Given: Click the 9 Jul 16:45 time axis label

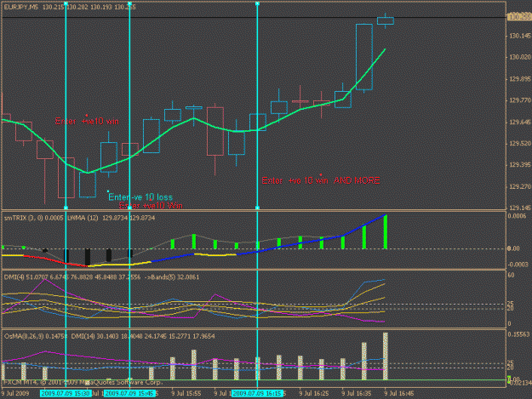Looking at the screenshot, I should tap(399, 394).
